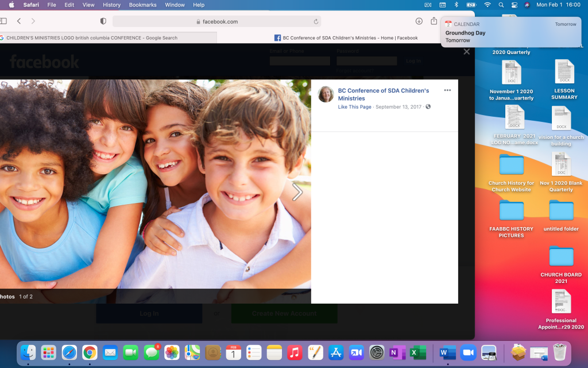Click the Bluetooth menu bar icon
The image size is (588, 368).
(457, 5)
